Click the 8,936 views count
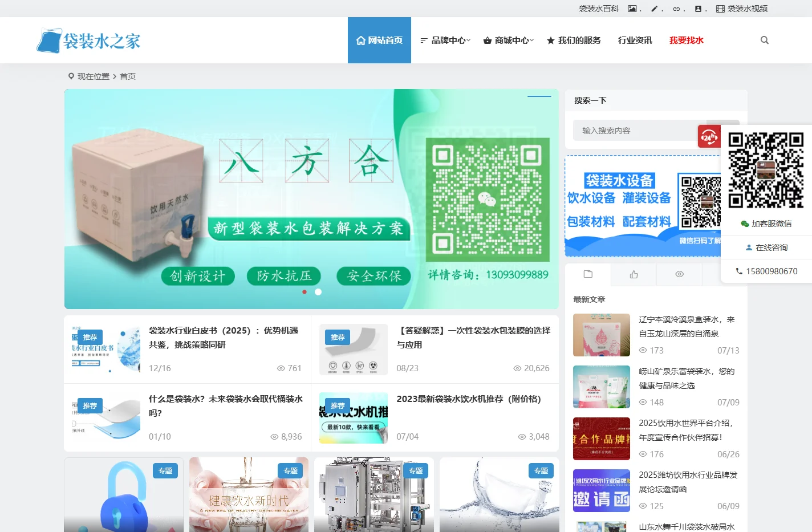The height and width of the screenshot is (532, 812). 286,437
